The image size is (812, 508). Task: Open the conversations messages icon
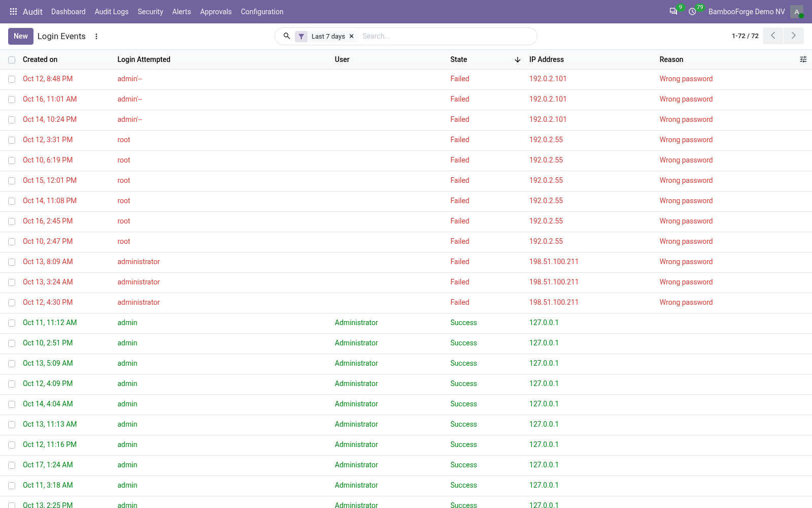[x=673, y=12]
